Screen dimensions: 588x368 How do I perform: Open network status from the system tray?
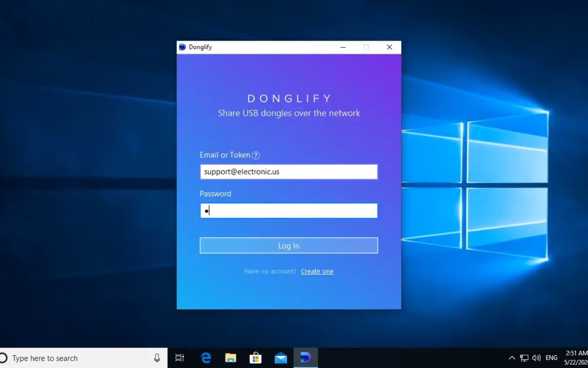[x=524, y=358]
